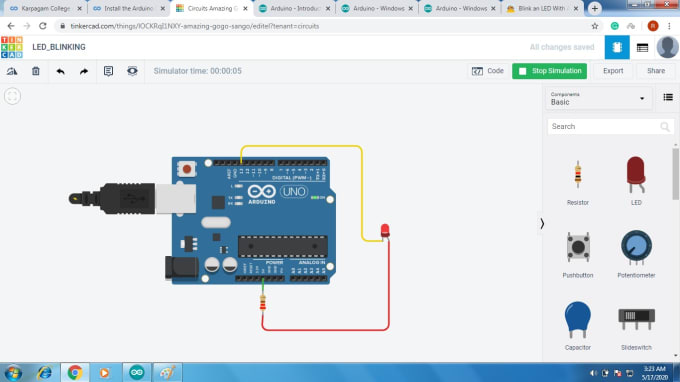Open the Components Basic dropdown
The width and height of the screenshot is (680, 382).
click(x=598, y=98)
